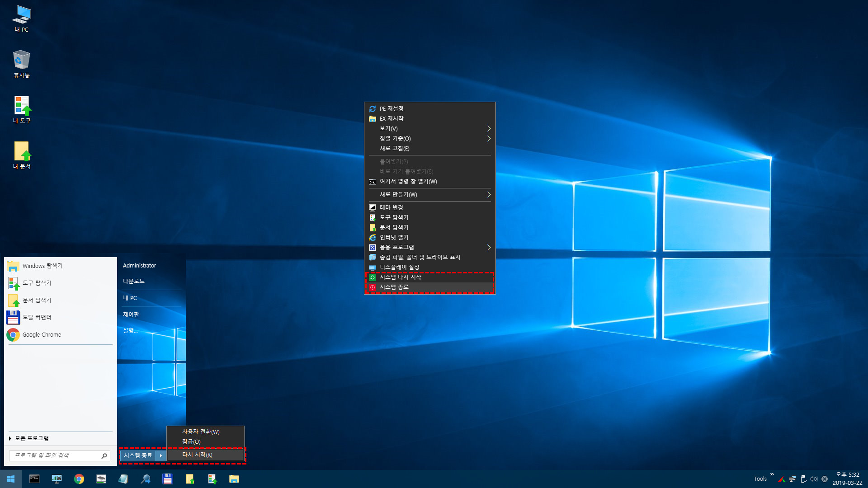Choose 시스템 종료 in context menu
The image size is (868, 488).
click(429, 287)
